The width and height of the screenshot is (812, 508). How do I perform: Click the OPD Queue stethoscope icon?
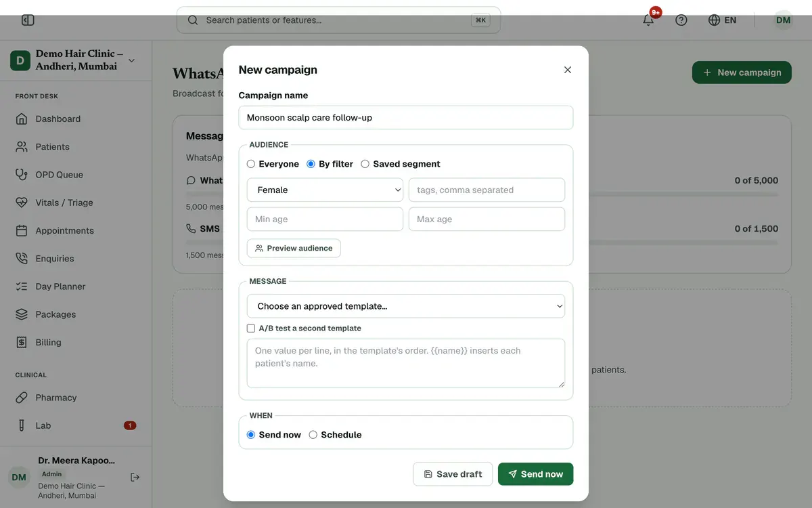tap(22, 175)
